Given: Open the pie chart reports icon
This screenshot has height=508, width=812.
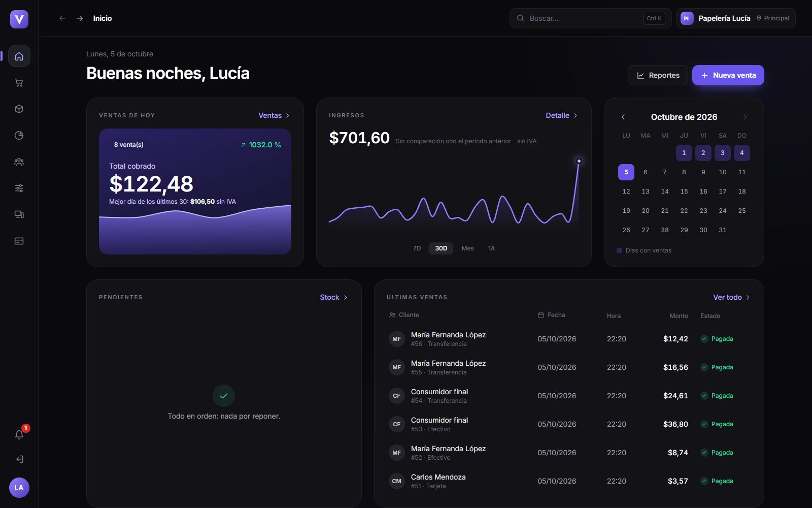Looking at the screenshot, I should pyautogui.click(x=19, y=136).
